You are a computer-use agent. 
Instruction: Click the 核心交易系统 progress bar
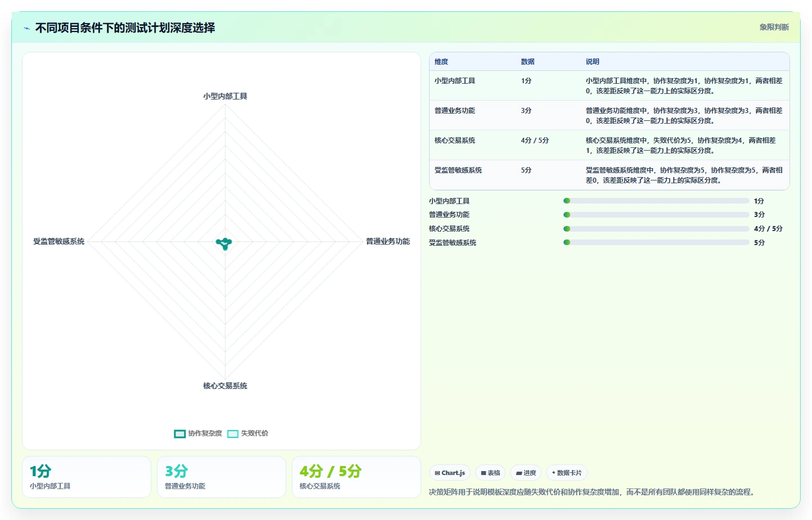pyautogui.click(x=656, y=229)
